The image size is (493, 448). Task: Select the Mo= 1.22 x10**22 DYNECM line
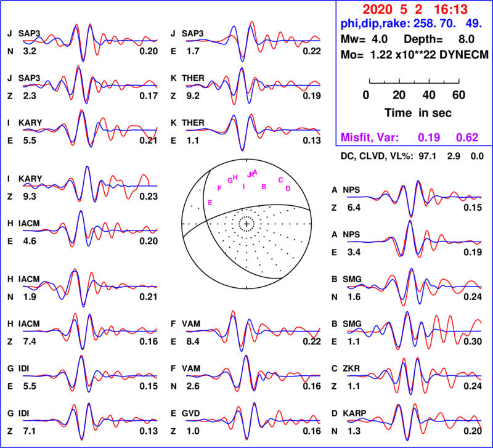point(415,55)
